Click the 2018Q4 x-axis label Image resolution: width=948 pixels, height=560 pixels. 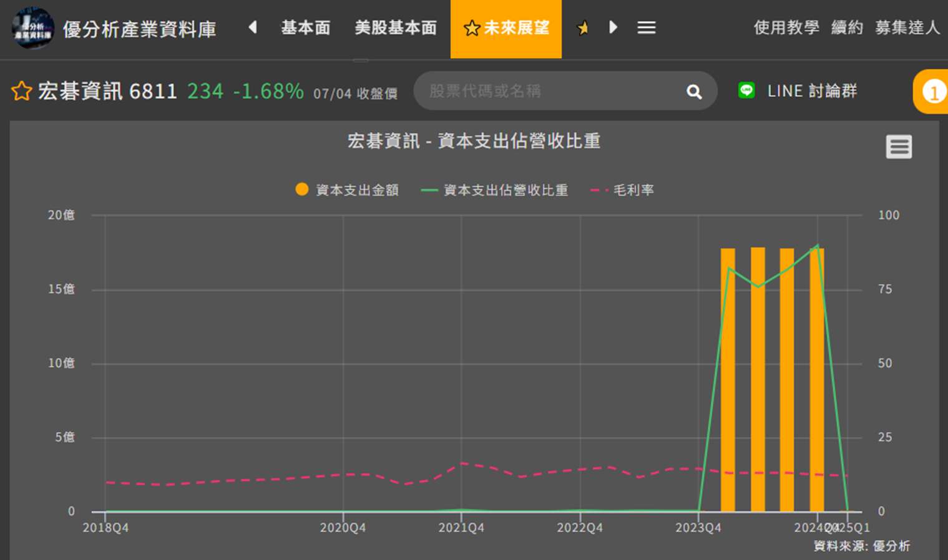pyautogui.click(x=105, y=528)
